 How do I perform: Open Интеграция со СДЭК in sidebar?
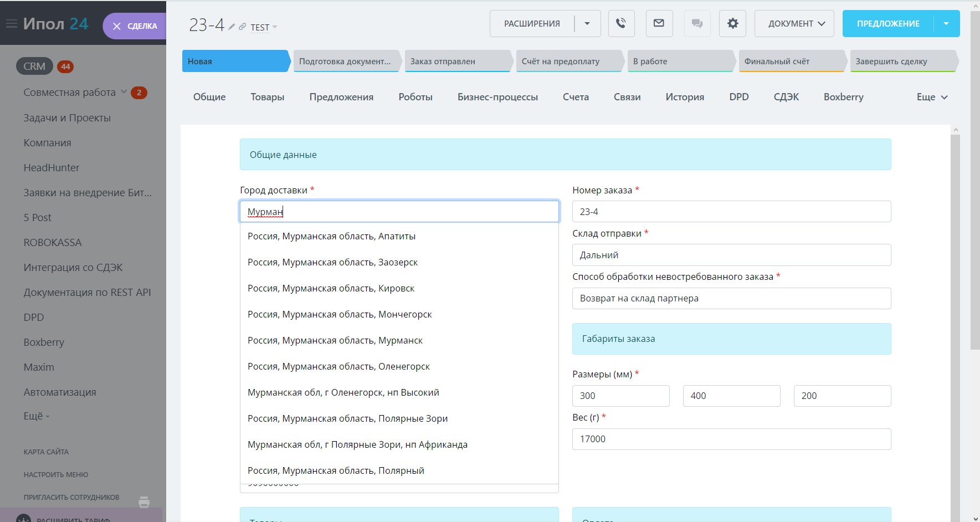(x=73, y=268)
